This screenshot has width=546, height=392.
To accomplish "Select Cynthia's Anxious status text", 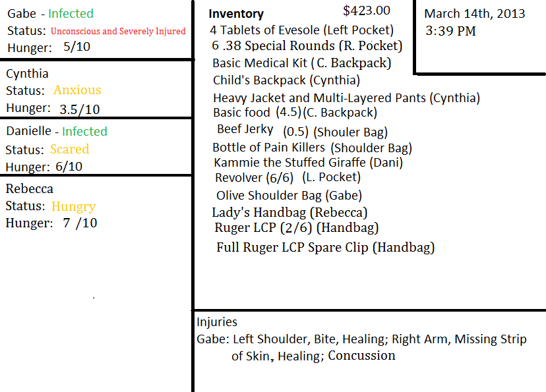I will point(77,90).
